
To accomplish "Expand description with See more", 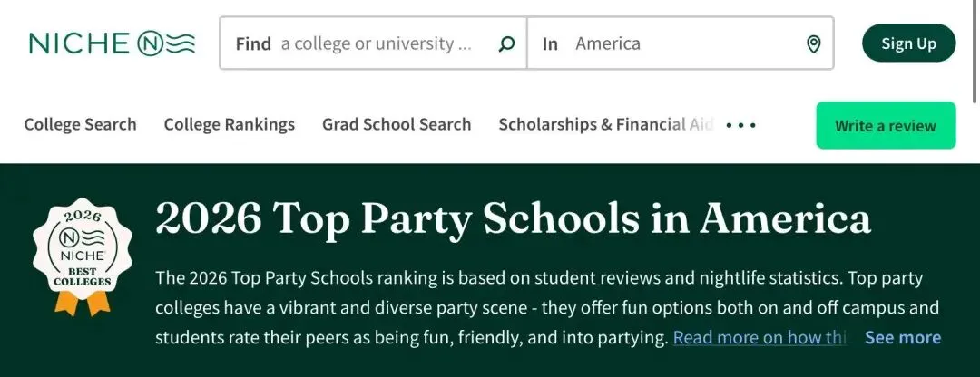I will point(902,338).
